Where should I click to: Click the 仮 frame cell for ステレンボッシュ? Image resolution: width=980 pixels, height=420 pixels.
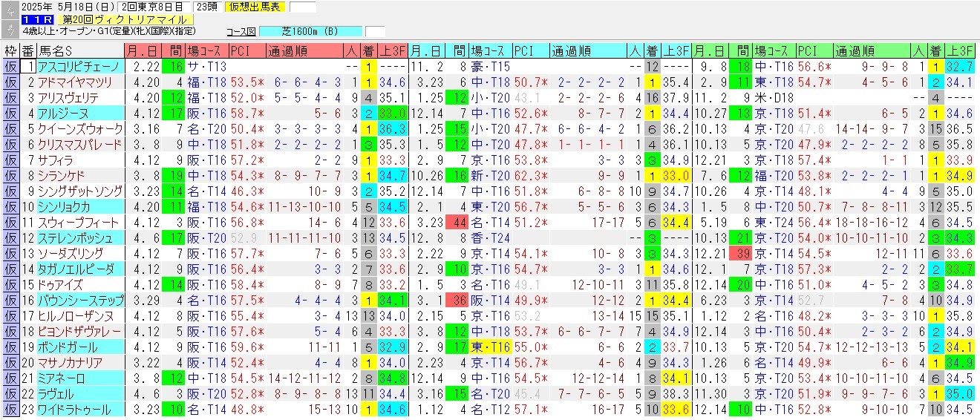(x=10, y=237)
